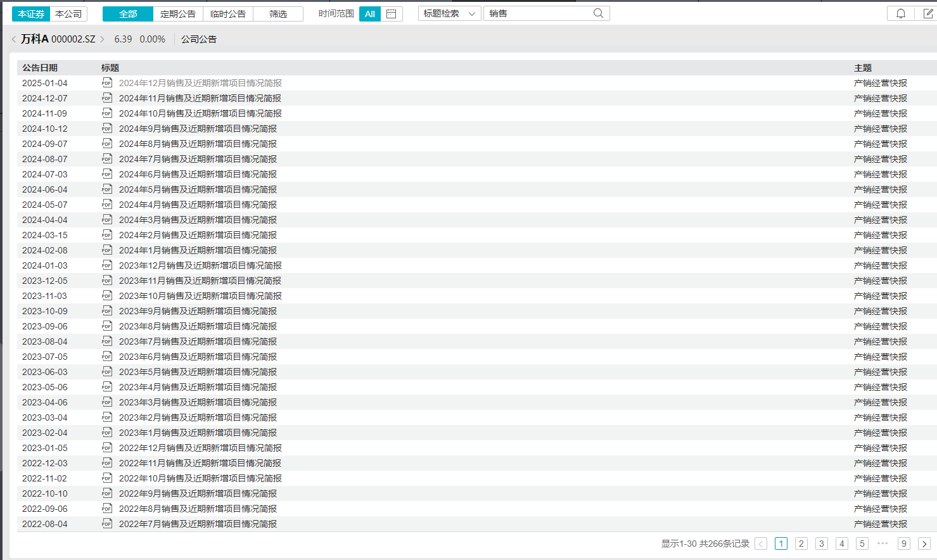The height and width of the screenshot is (560, 937).
Task: Click the search magnifier icon
Action: tap(598, 13)
